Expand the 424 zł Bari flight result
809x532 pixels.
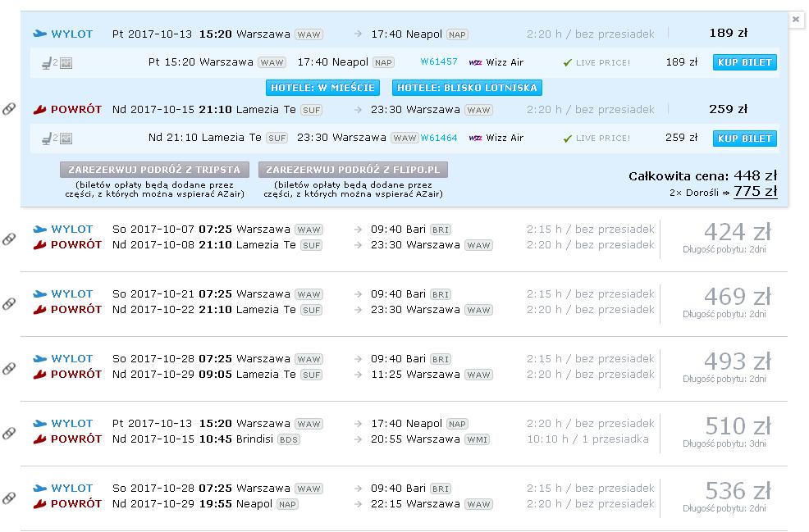404,239
